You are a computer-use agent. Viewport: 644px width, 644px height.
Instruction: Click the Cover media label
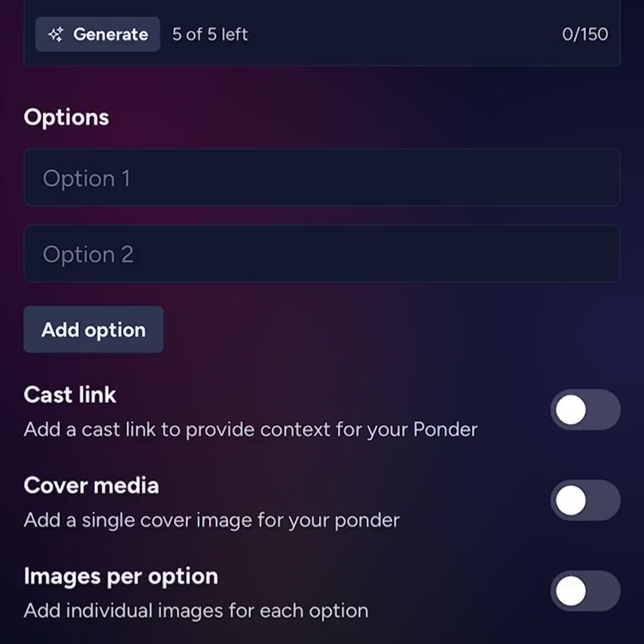(x=91, y=485)
